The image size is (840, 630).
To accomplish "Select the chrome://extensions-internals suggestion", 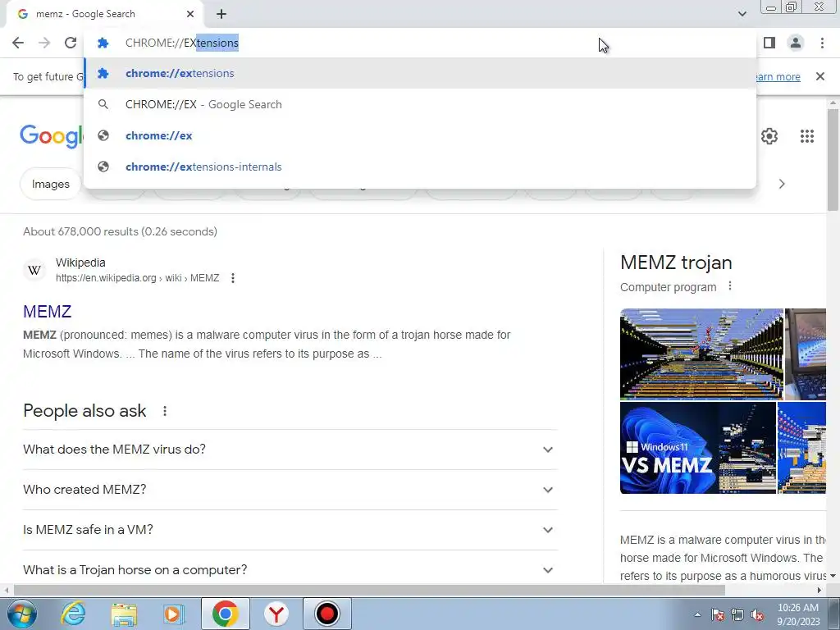I will [x=420, y=167].
